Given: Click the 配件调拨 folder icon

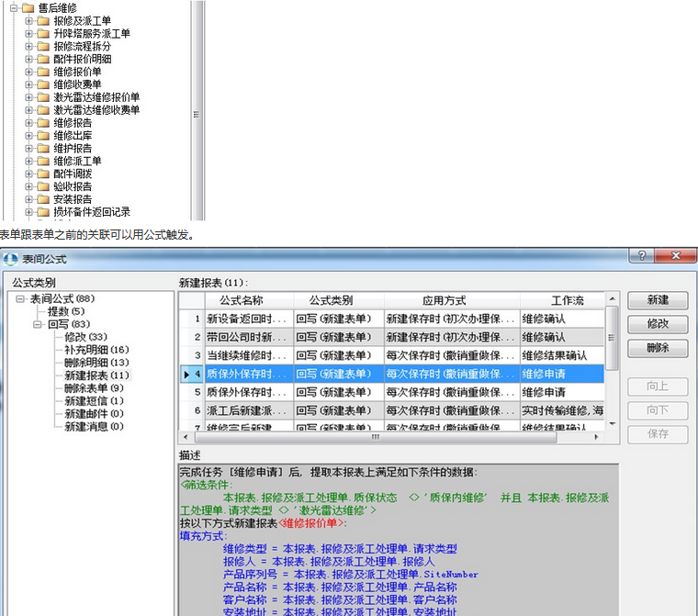Looking at the screenshot, I should coord(43,174).
